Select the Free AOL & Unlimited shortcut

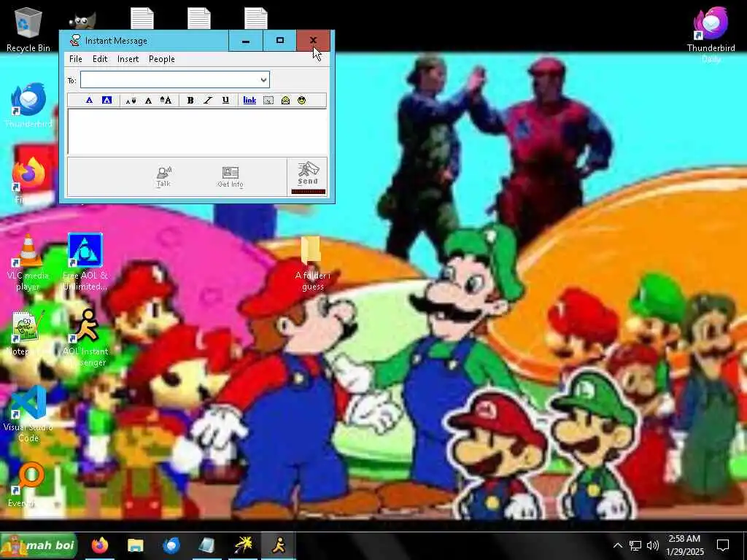point(85,262)
